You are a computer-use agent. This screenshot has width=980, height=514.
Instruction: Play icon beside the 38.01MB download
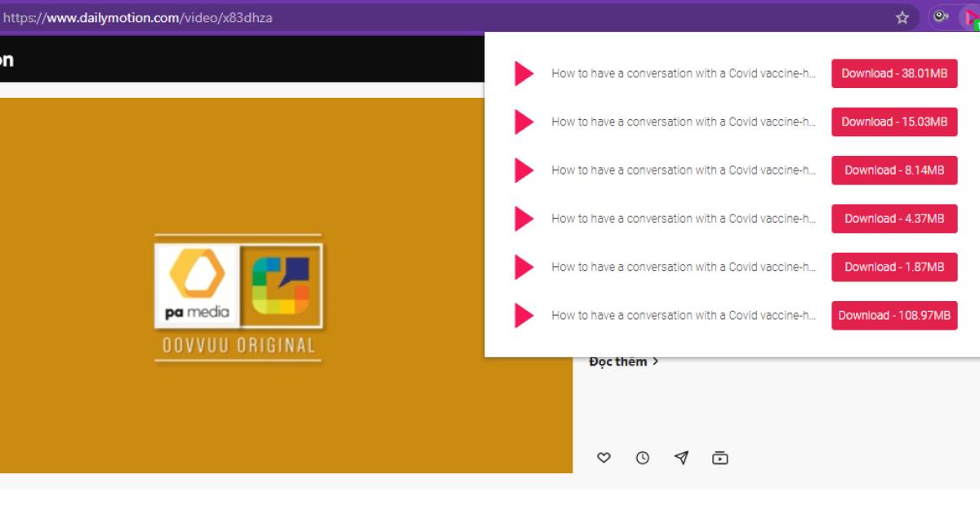pyautogui.click(x=523, y=73)
